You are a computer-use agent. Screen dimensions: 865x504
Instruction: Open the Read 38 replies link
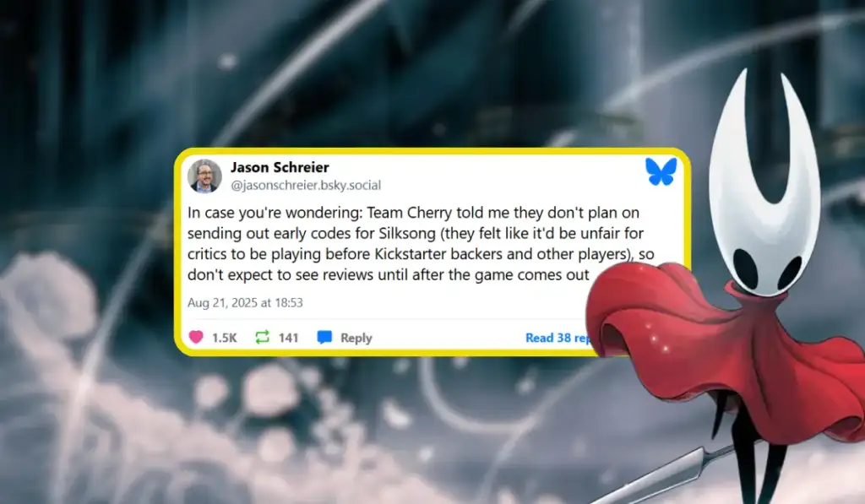(x=558, y=338)
